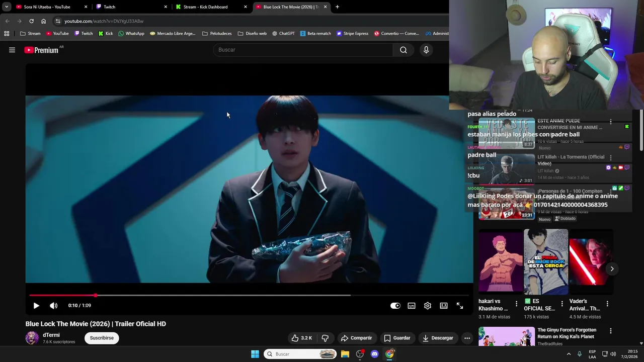Open the dTermi channel name link
Image resolution: width=644 pixels, height=362 pixels.
51,335
